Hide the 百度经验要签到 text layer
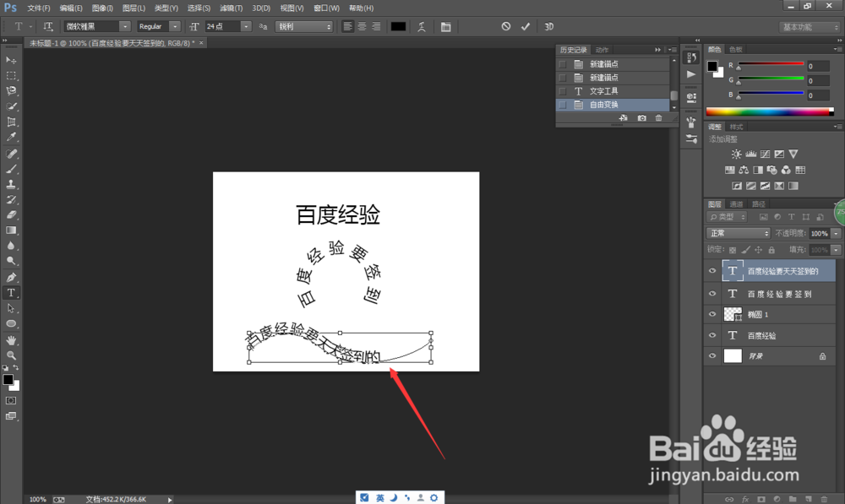Image resolution: width=845 pixels, height=504 pixels. click(712, 294)
